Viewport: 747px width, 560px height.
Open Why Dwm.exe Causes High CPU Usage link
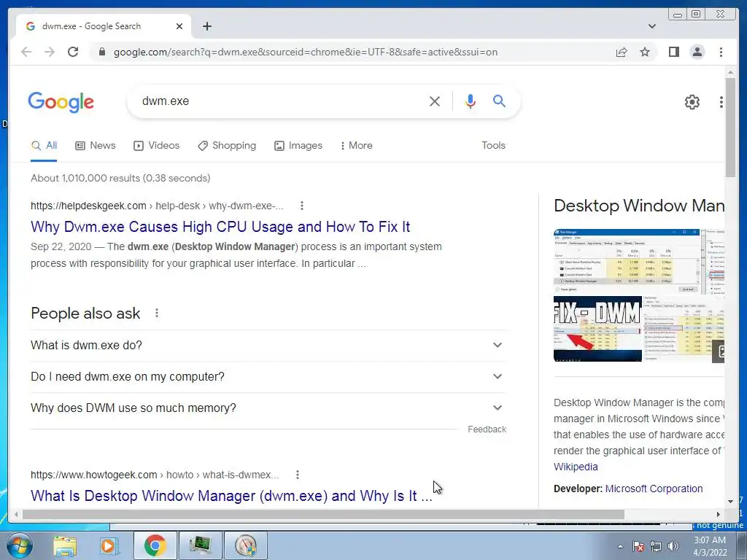tap(220, 227)
